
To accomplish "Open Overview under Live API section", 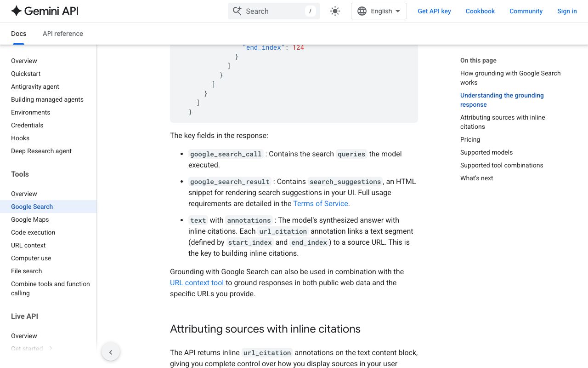I will (x=24, y=336).
